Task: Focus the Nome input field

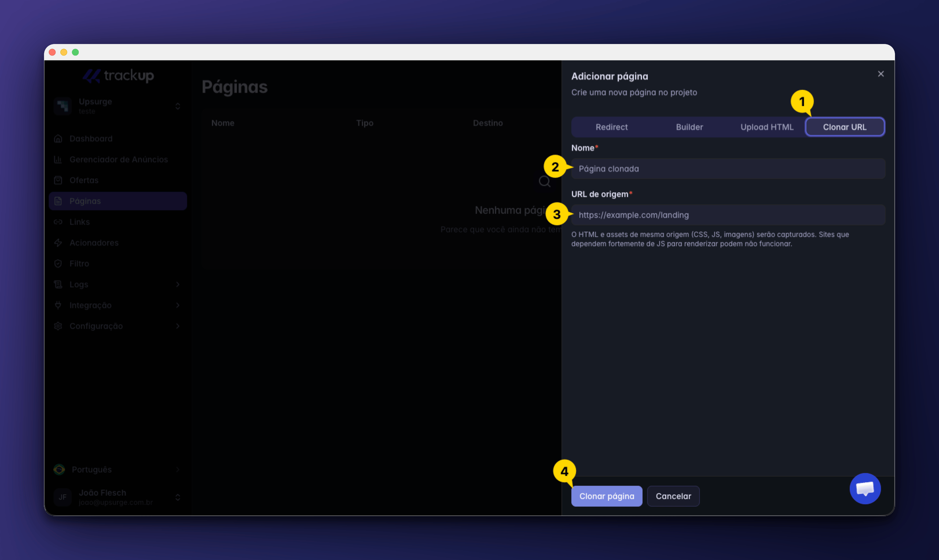Action: (x=728, y=169)
